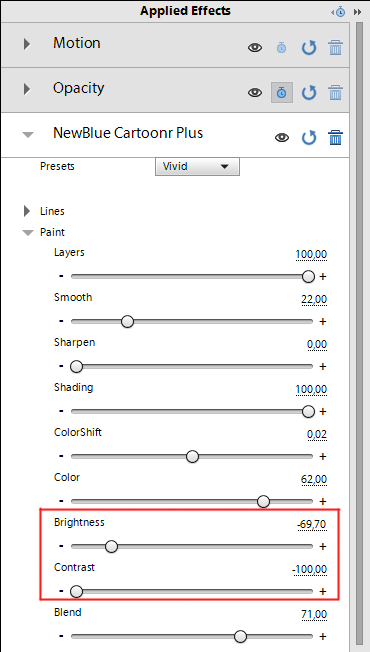Hide the Opacity effect with eye icon
370x652 pixels.
(255, 92)
